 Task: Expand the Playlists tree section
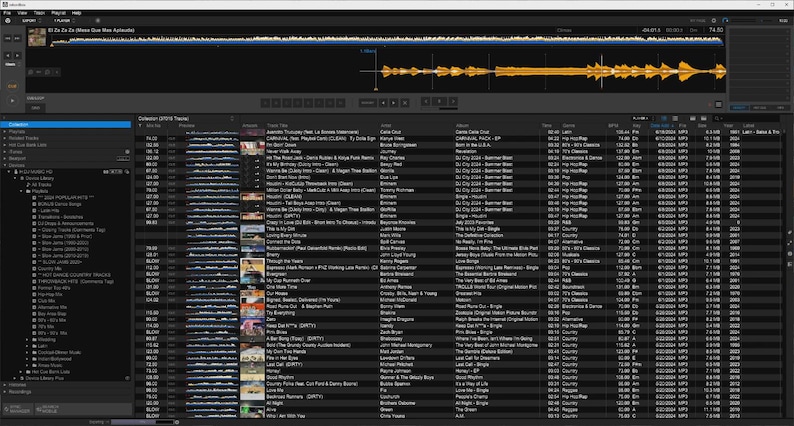[5, 132]
